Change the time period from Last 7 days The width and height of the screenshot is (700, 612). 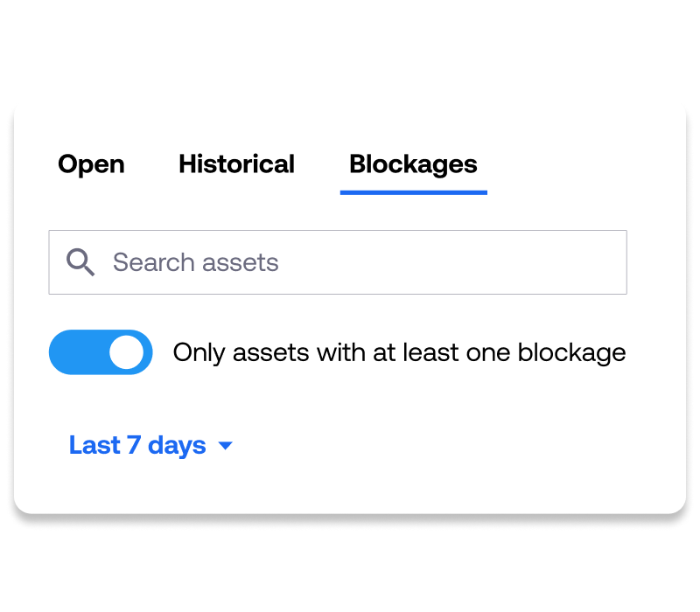[150, 445]
